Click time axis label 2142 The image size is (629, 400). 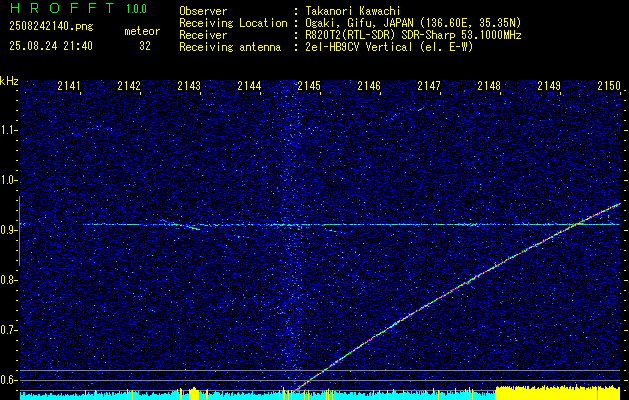[x=129, y=86]
